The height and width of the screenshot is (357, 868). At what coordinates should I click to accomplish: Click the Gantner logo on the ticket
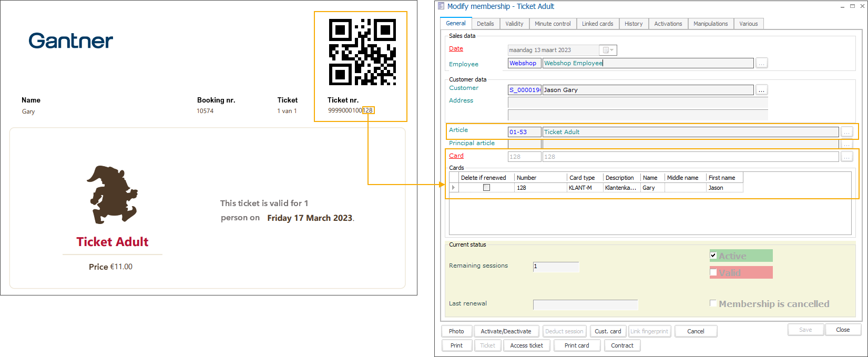[x=70, y=40]
